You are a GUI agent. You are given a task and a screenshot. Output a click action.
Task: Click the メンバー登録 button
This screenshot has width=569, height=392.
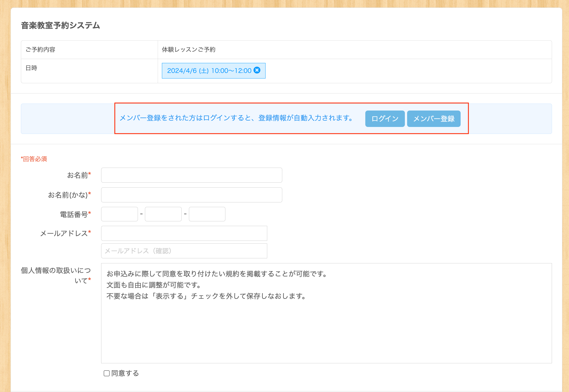434,119
